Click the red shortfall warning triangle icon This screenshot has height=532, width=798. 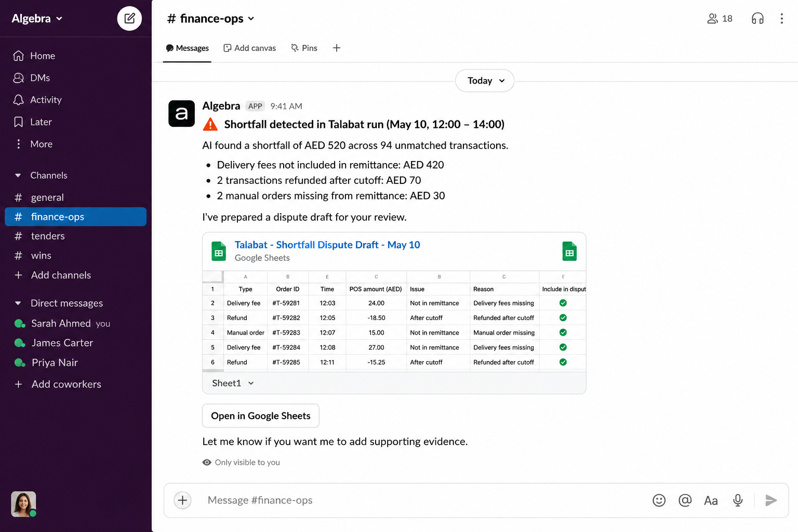click(x=210, y=125)
